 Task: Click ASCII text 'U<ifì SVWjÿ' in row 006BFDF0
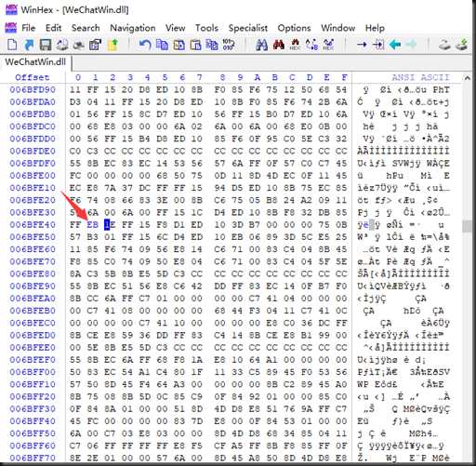pyautogui.click(x=389, y=164)
